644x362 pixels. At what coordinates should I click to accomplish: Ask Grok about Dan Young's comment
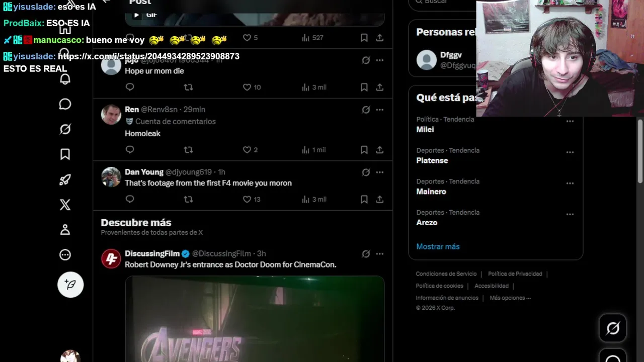click(366, 172)
